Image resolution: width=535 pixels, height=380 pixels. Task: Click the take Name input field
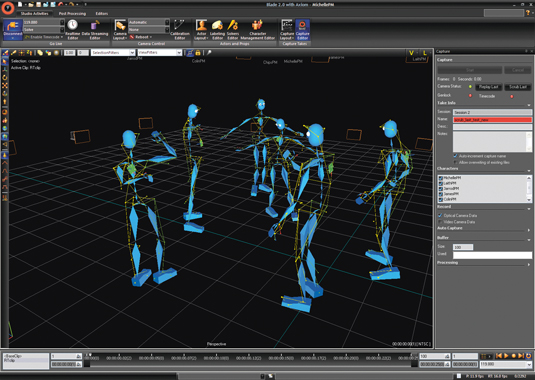point(492,120)
